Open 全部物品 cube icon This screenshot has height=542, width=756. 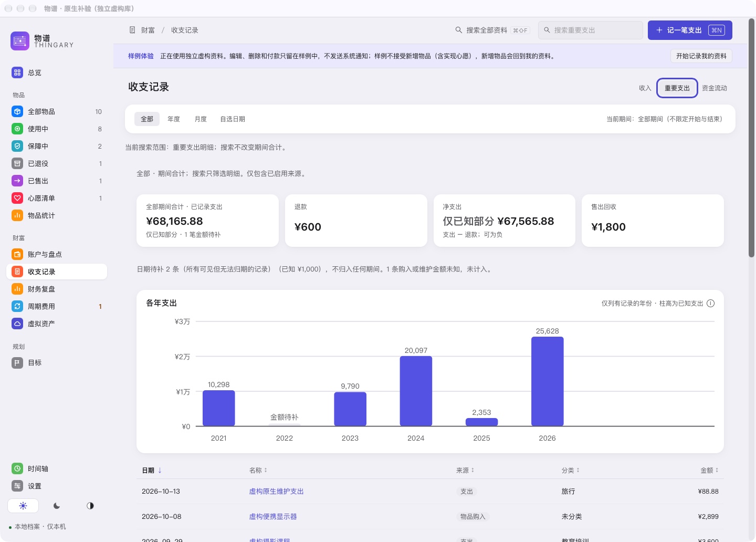click(17, 111)
